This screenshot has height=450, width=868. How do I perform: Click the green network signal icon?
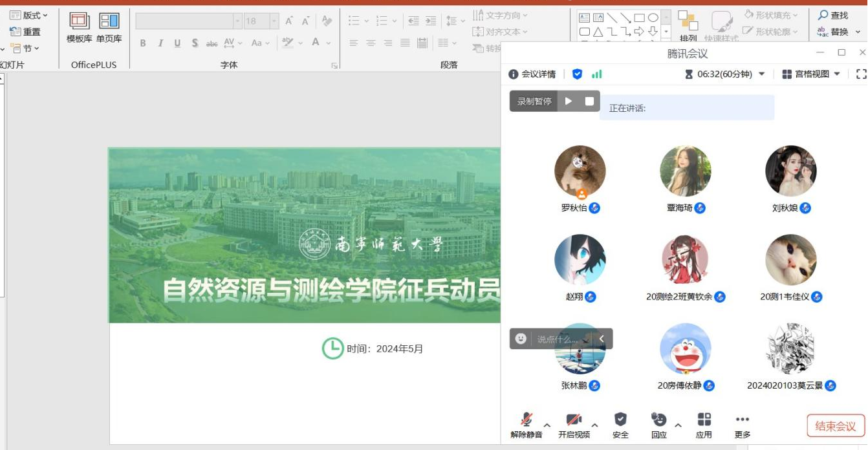[597, 74]
